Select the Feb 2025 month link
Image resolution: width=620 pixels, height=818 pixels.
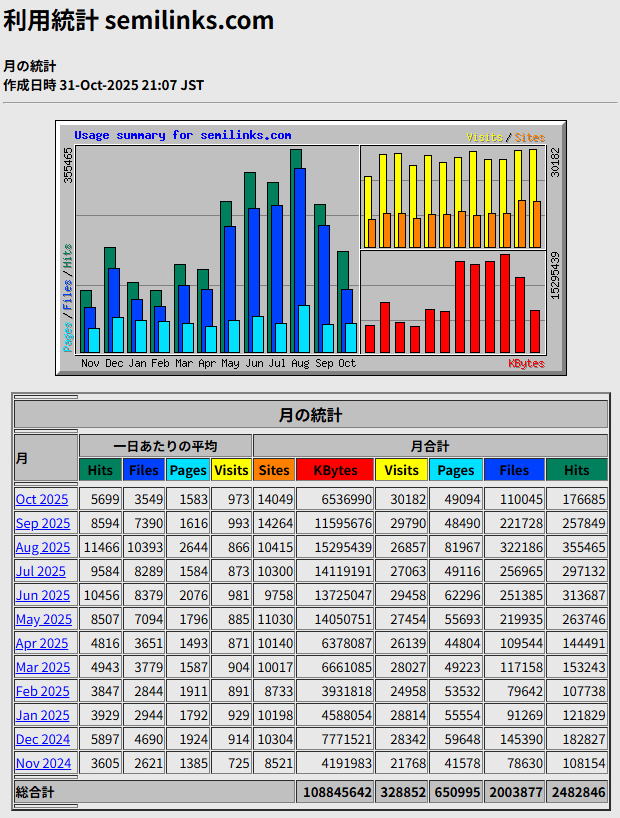(x=43, y=691)
